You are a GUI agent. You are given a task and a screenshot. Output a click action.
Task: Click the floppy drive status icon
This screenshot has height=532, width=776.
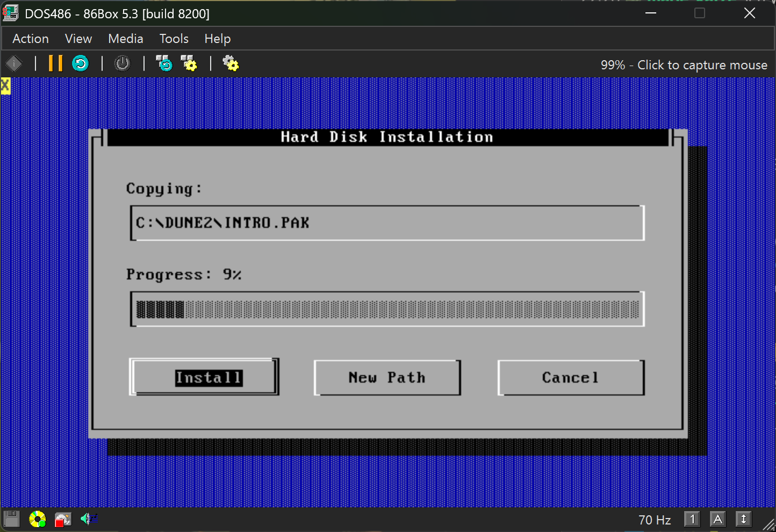[11, 519]
